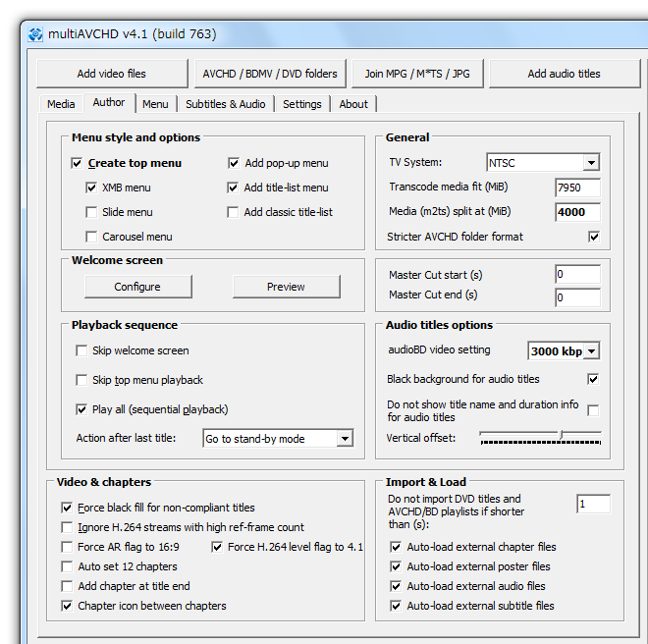Toggle Force black fill for non-compliant titles
648x644 pixels.
click(67, 508)
